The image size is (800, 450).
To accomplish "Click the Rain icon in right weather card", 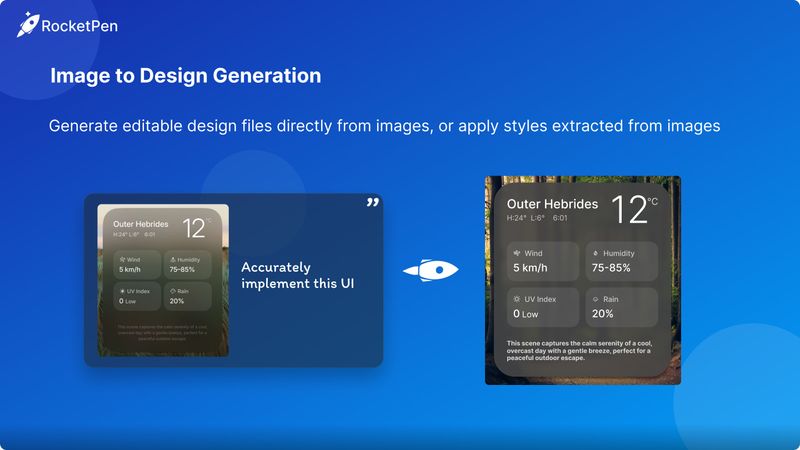I will pyautogui.click(x=595, y=299).
